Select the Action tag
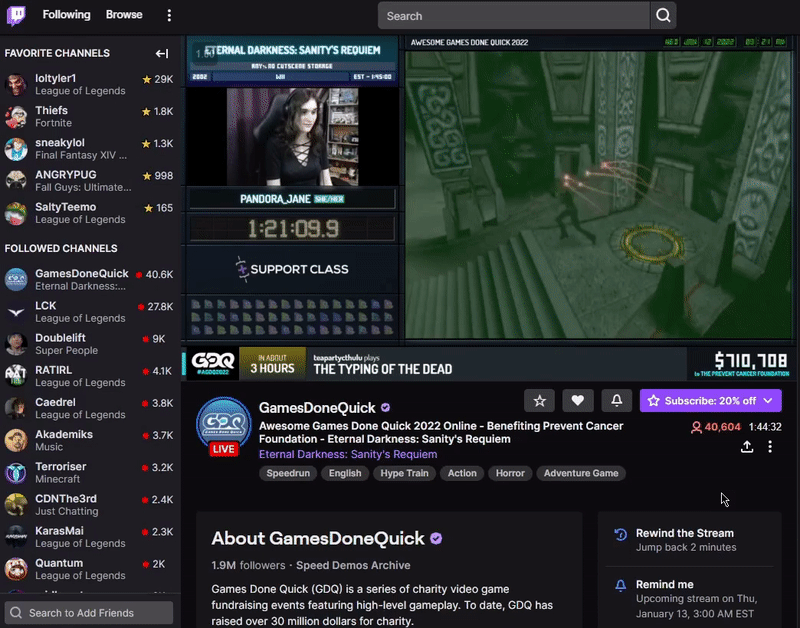 [462, 473]
